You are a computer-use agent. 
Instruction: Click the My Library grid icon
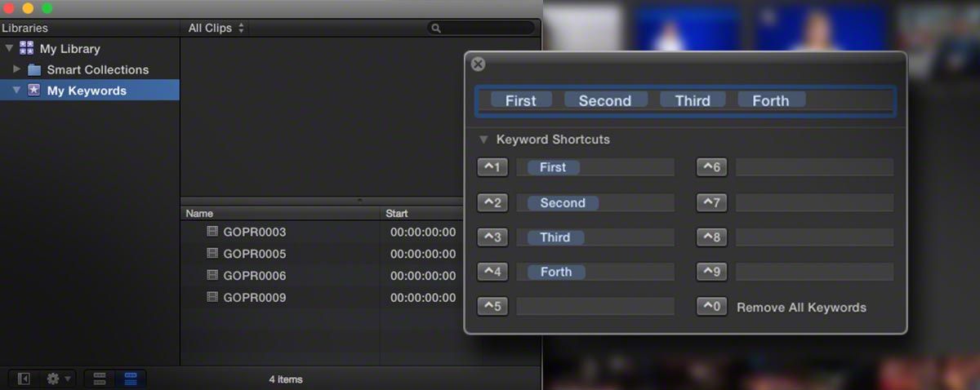click(x=26, y=49)
